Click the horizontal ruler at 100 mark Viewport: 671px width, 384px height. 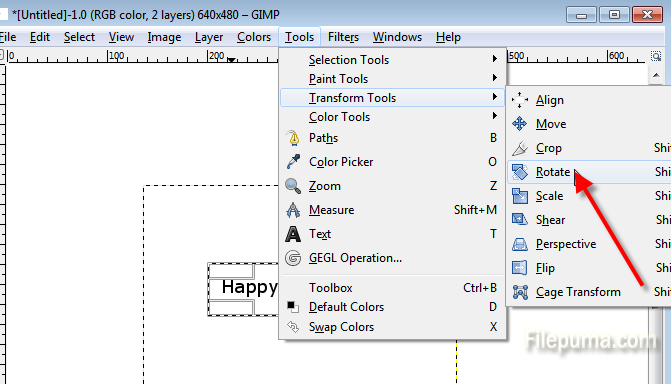(x=116, y=56)
